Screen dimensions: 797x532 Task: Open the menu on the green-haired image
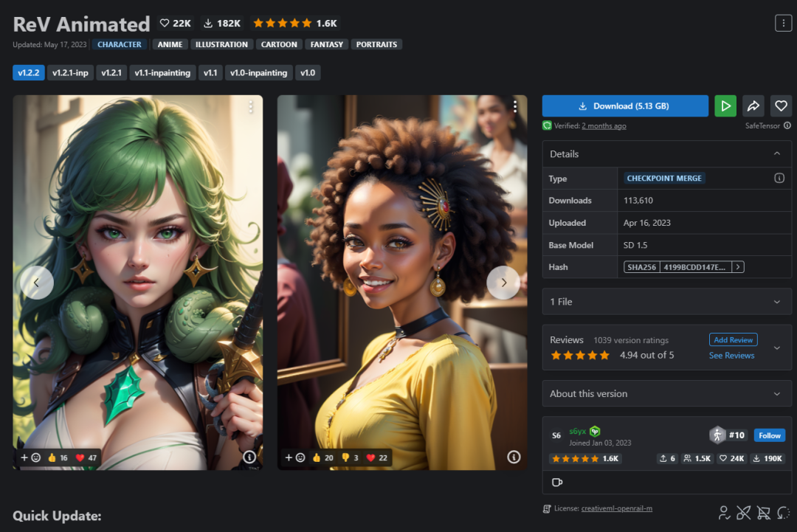[251, 107]
